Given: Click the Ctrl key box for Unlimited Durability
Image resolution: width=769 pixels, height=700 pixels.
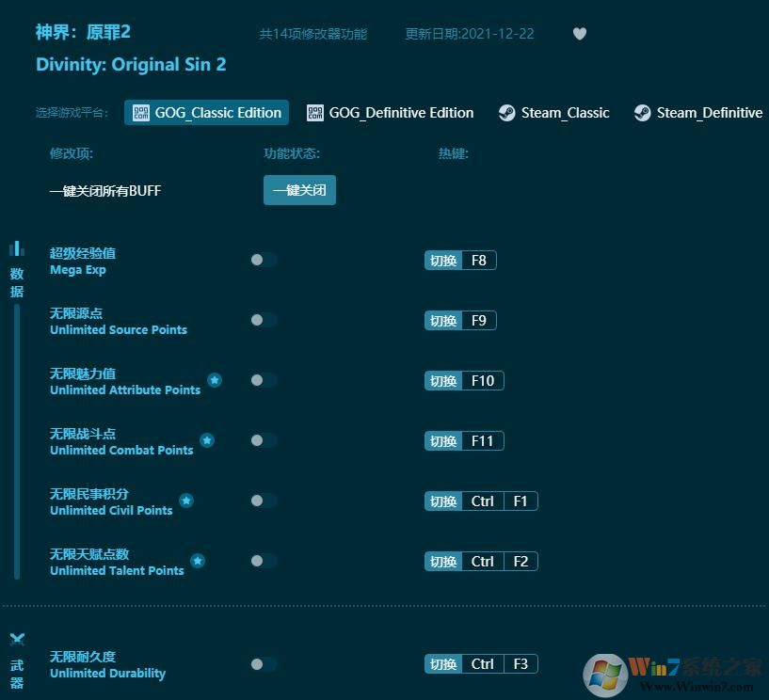Looking at the screenshot, I should tap(483, 664).
